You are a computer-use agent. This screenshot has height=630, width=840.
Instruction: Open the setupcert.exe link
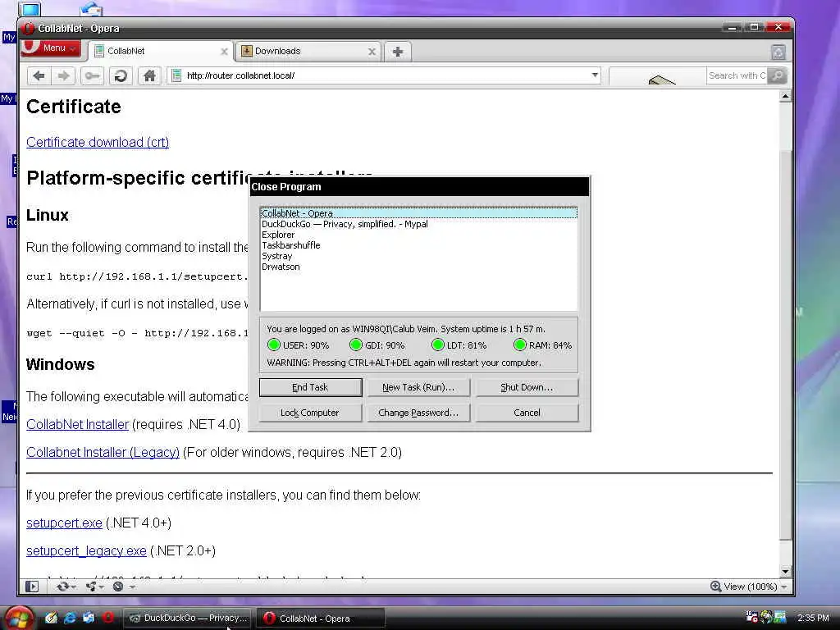point(64,523)
